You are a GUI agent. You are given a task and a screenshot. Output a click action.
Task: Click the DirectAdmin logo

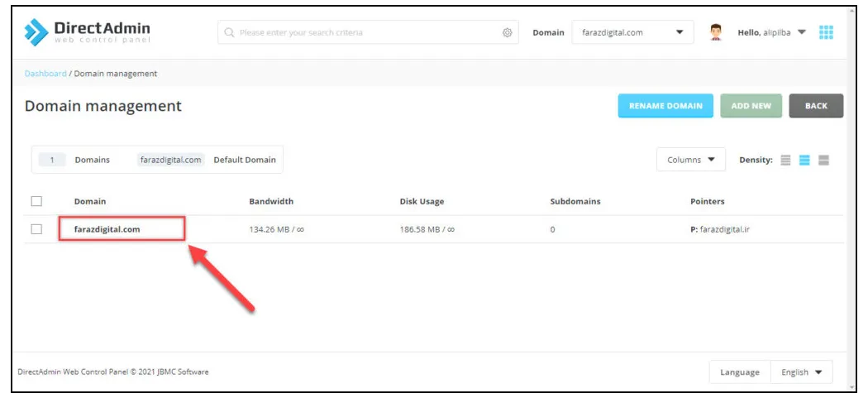[x=88, y=32]
